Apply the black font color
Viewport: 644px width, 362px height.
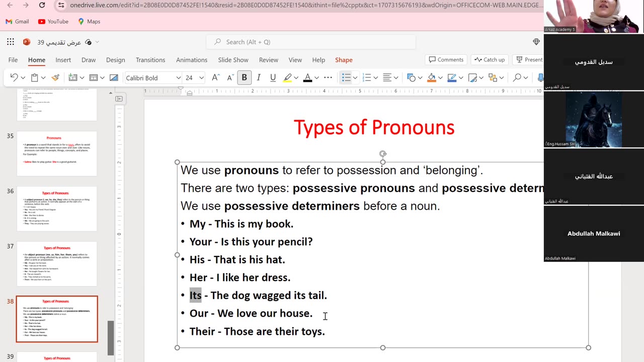point(307,78)
